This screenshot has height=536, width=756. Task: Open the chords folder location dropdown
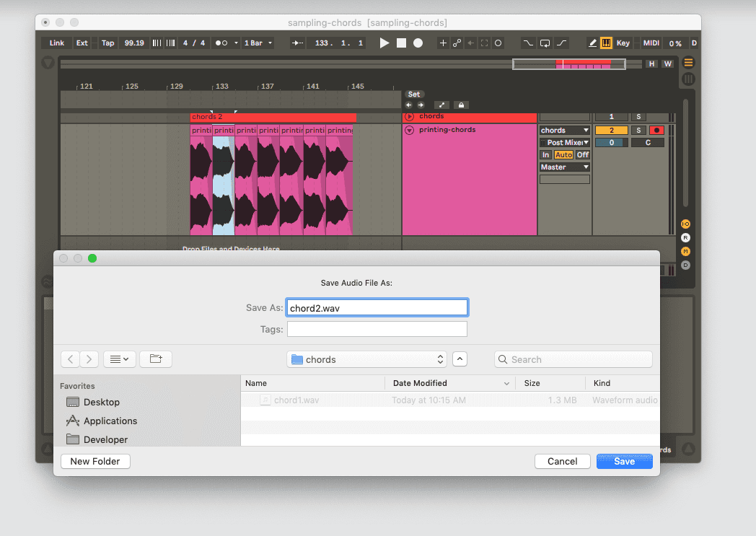(366, 359)
